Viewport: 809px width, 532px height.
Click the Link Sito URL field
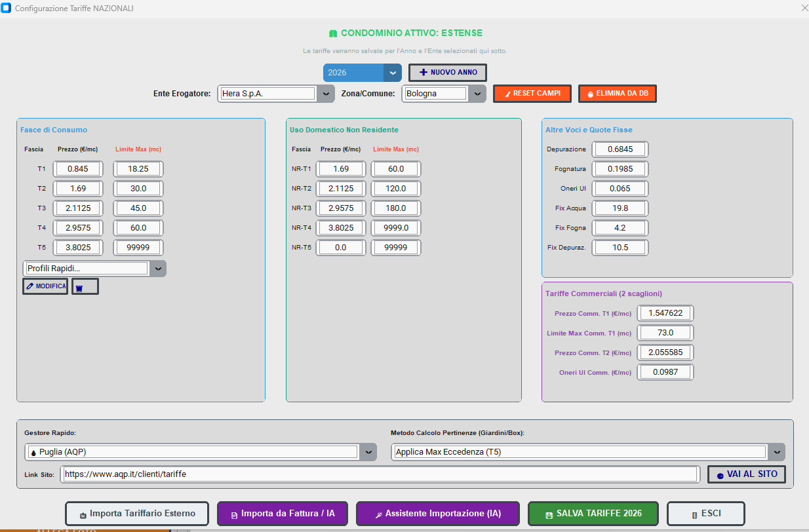380,474
